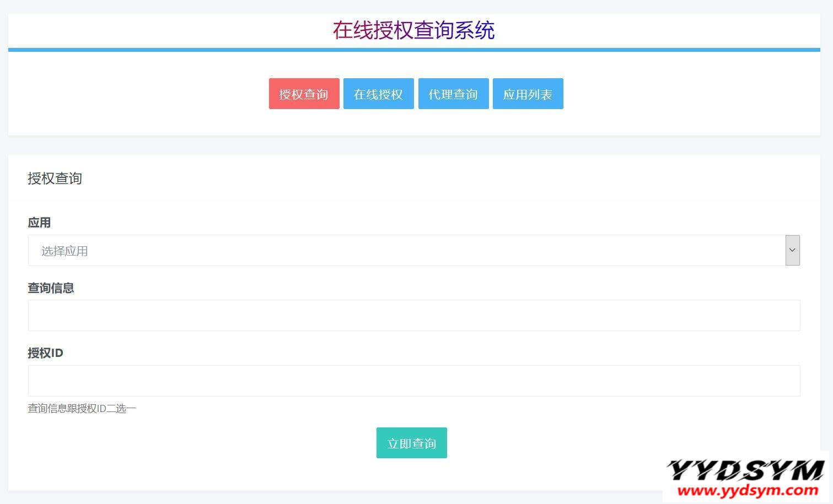This screenshot has width=833, height=504.
Task: Click into the 授权ID text box
Action: (x=413, y=381)
